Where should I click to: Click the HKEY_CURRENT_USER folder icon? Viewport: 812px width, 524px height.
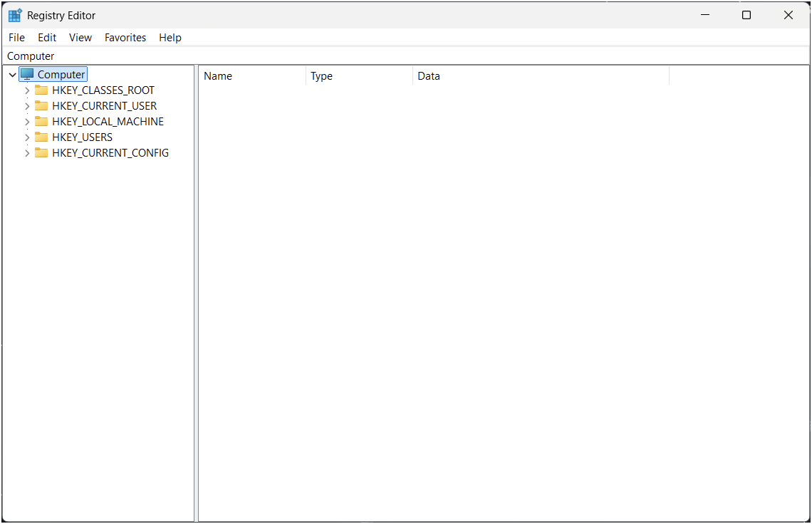pos(41,105)
